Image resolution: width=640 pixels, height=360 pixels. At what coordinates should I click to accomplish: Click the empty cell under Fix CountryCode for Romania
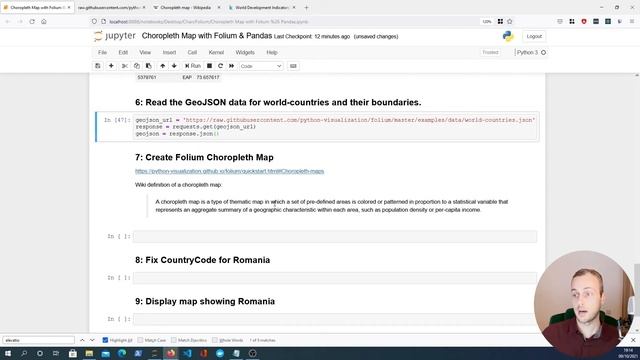pyautogui.click(x=335, y=278)
